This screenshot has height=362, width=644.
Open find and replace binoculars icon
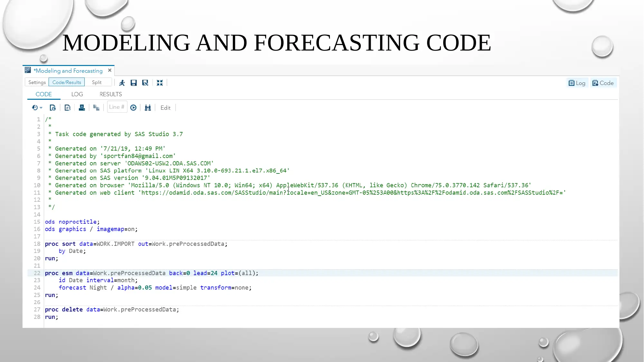click(x=148, y=108)
